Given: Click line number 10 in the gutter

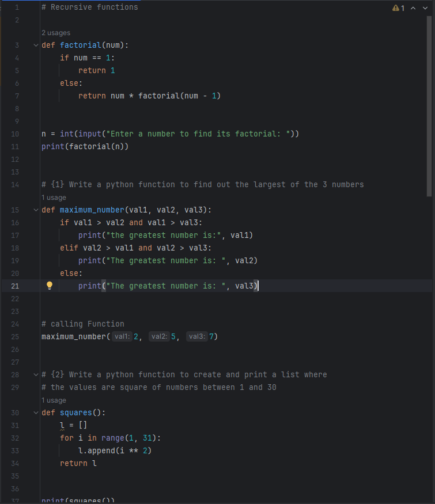Looking at the screenshot, I should click(x=15, y=134).
